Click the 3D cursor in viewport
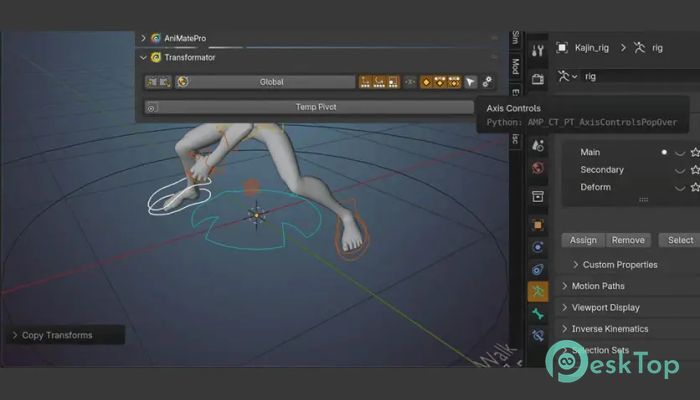 tap(256, 215)
